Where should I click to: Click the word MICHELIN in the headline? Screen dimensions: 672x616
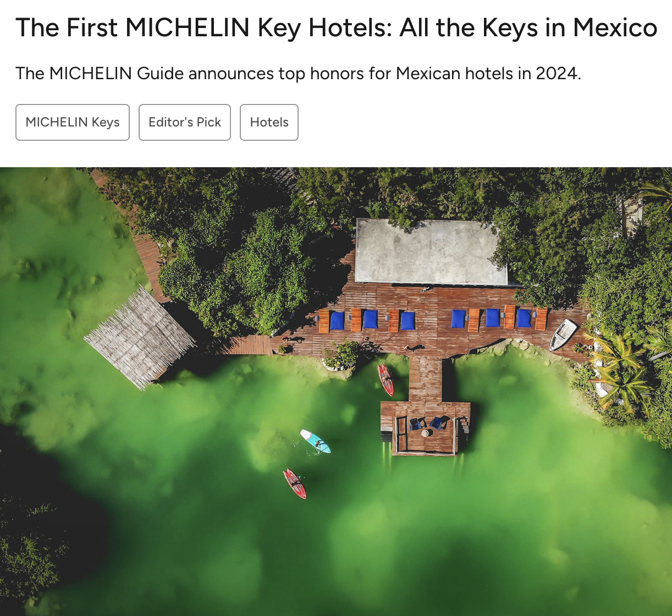188,28
